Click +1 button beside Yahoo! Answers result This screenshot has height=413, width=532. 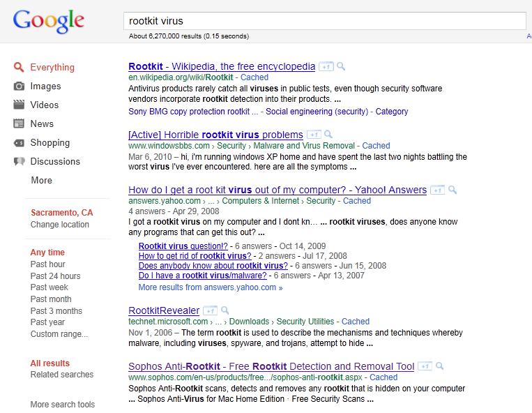[x=438, y=190]
